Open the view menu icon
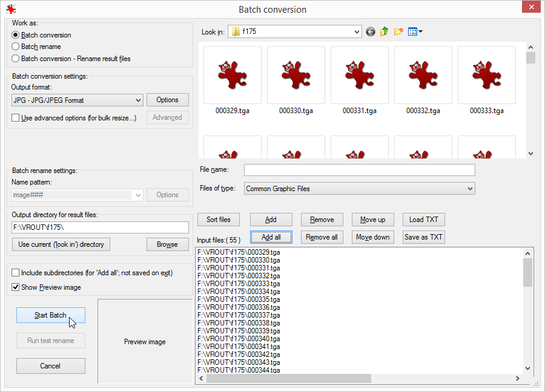The height and width of the screenshot is (392, 545). point(415,31)
